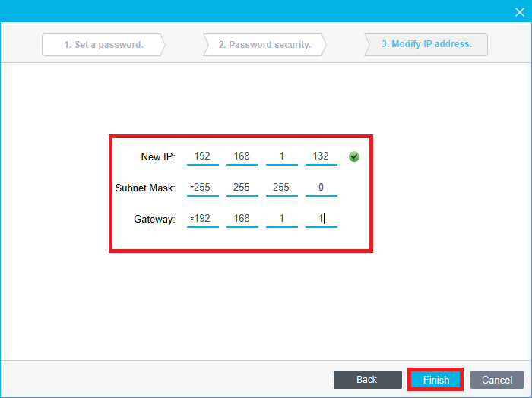The height and width of the screenshot is (398, 532).
Task: Close the dialog with the X icon
Action: [519, 12]
